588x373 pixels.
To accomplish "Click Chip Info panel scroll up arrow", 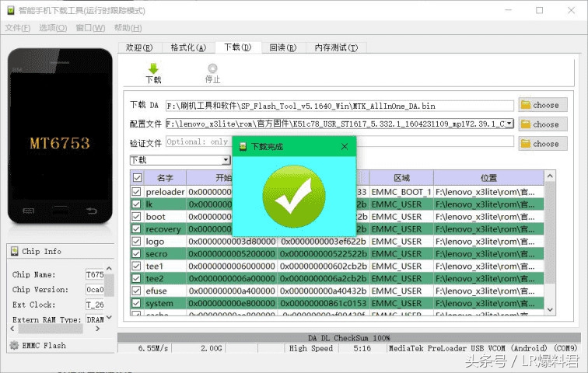I will pos(109,269).
